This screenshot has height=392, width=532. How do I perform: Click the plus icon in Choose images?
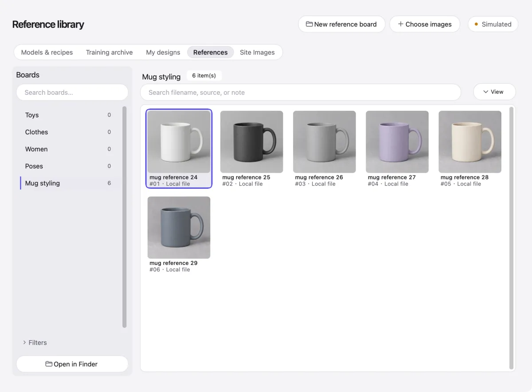tap(401, 24)
